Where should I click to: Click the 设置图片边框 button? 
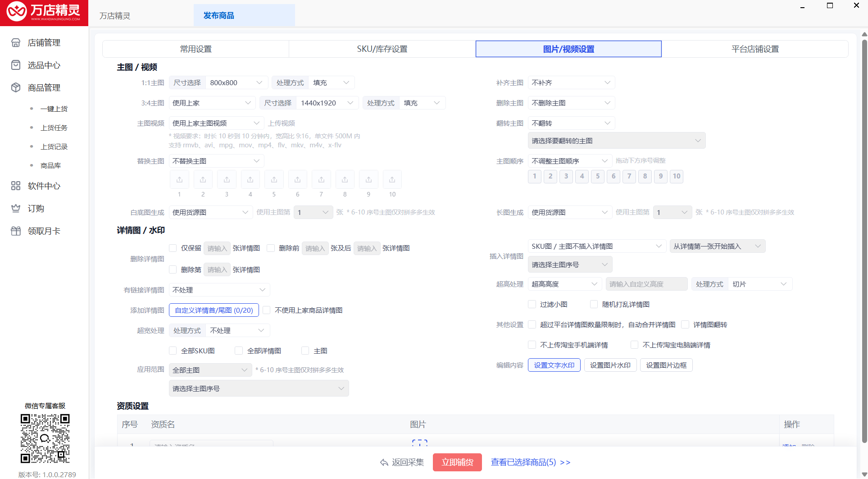click(667, 365)
